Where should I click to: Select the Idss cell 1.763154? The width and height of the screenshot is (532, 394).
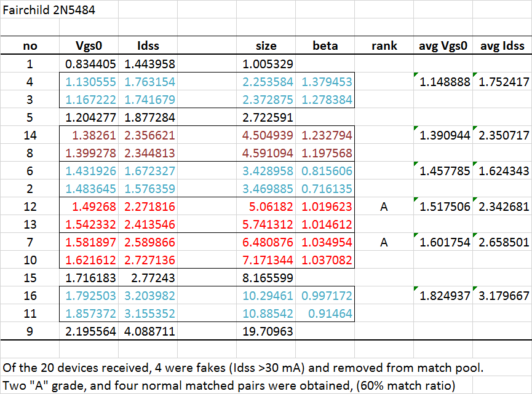click(148, 81)
